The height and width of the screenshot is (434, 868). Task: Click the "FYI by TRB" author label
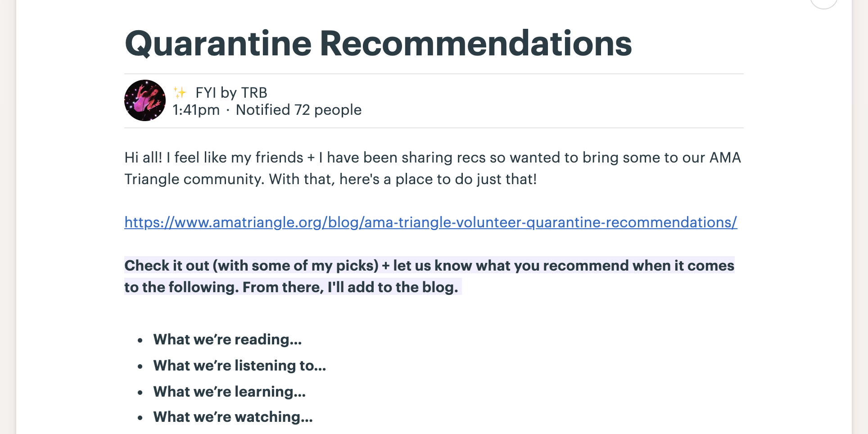(x=231, y=93)
